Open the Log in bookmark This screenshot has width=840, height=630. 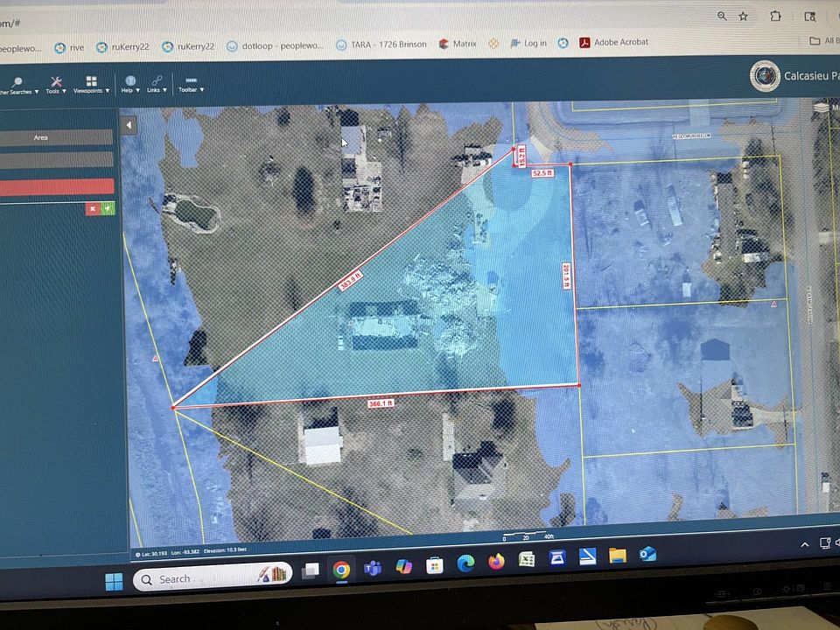528,43
